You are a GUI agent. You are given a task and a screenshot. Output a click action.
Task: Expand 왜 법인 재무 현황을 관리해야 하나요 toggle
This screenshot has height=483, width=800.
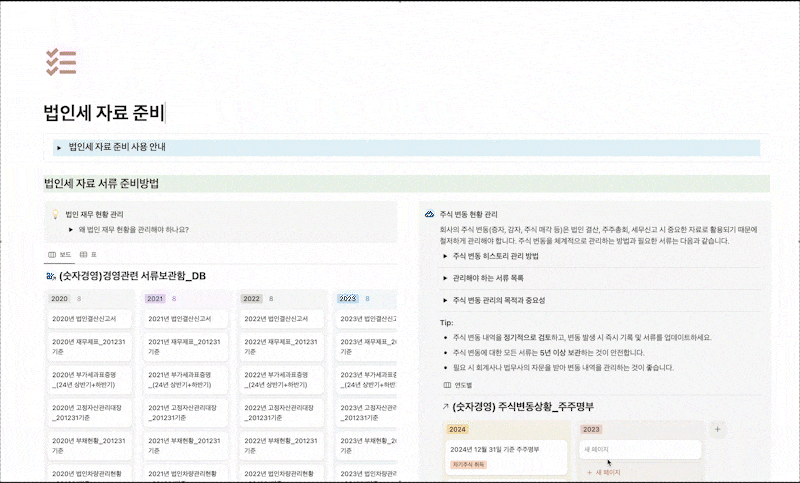[70, 230]
